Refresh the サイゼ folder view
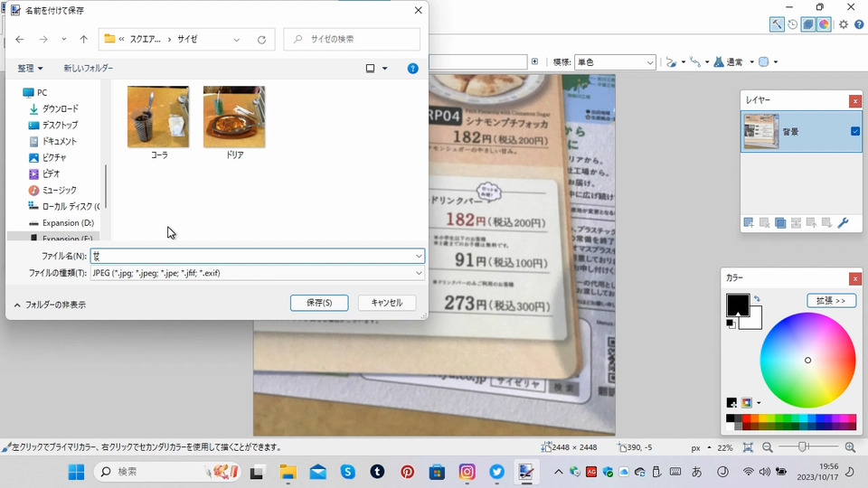The width and height of the screenshot is (868, 488). 261,40
